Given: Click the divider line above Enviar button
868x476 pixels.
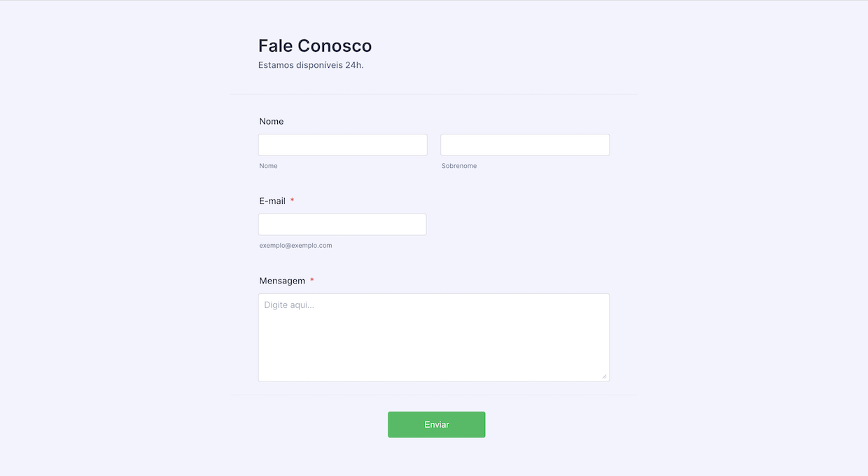Looking at the screenshot, I should 433,395.
